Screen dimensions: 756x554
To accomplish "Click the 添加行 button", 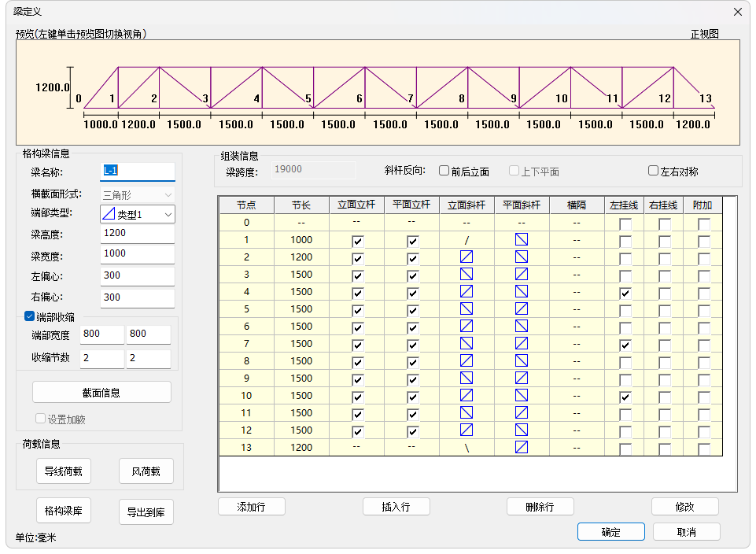I will coord(252,507).
